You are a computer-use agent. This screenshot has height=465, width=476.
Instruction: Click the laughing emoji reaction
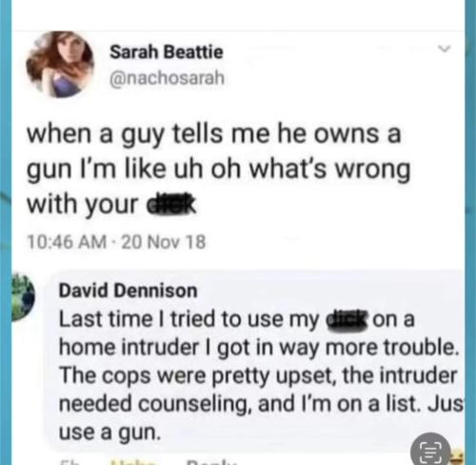click(x=458, y=457)
